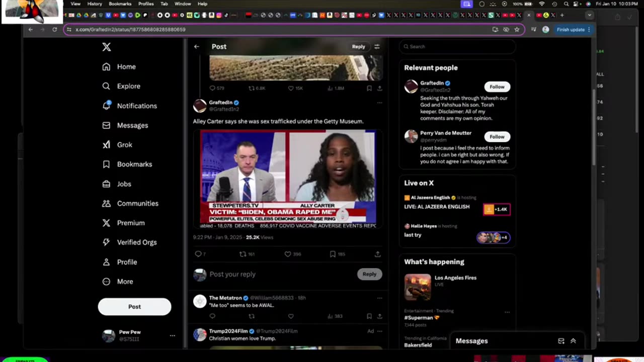
Task: Click the X logo in sidebar
Action: pyautogui.click(x=106, y=47)
